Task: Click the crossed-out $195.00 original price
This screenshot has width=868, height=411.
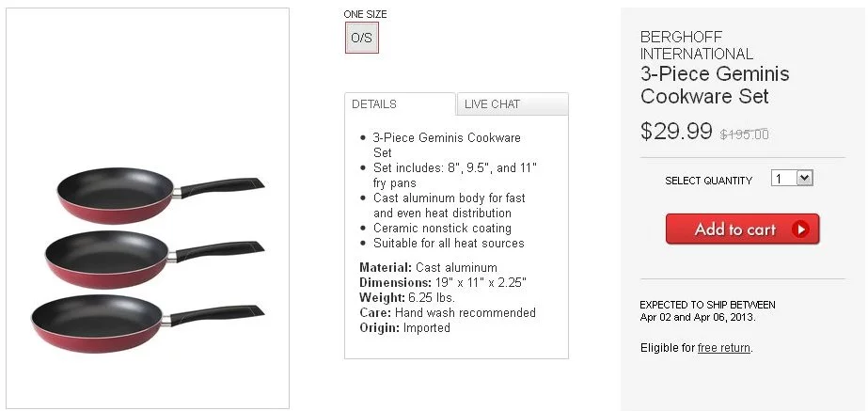Action: (744, 134)
